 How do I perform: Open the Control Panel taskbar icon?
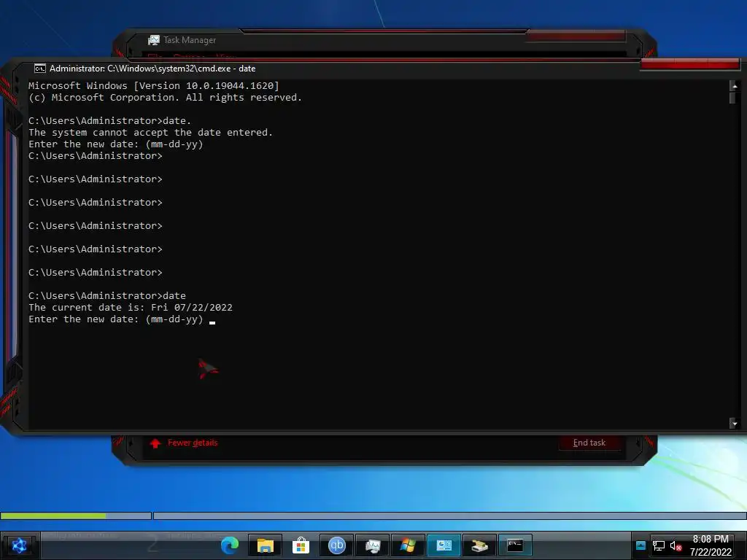click(x=444, y=545)
